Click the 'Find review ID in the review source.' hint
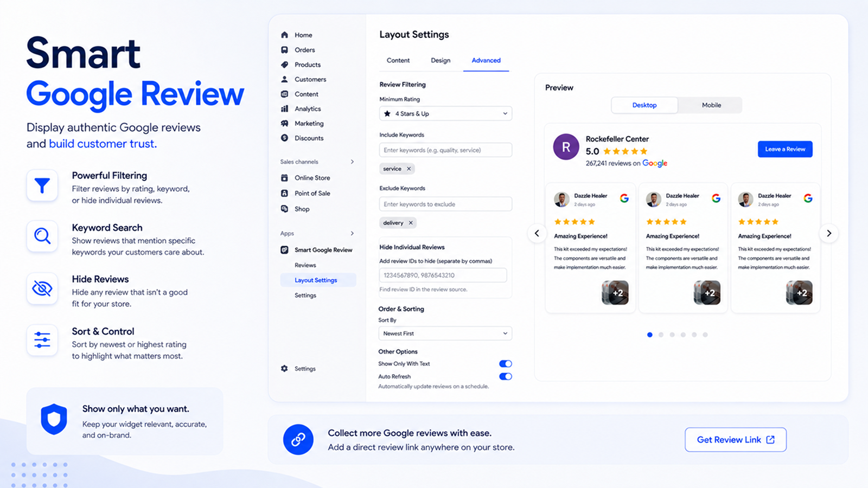 tap(423, 290)
